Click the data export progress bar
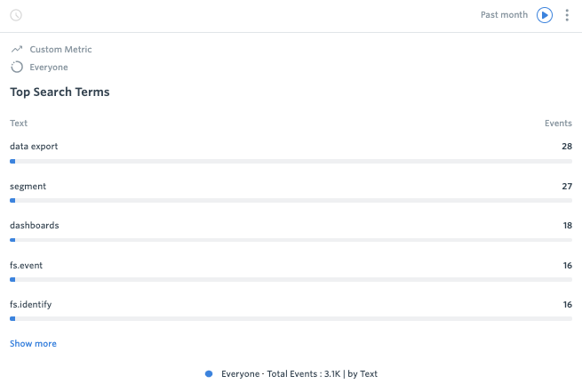Viewport: 582px width, 392px height. pos(291,162)
